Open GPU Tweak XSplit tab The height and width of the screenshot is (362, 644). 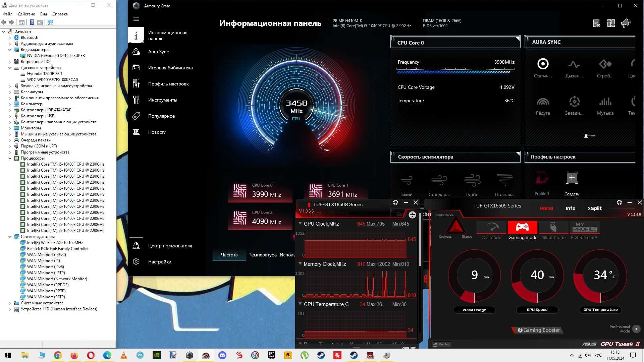pyautogui.click(x=594, y=208)
